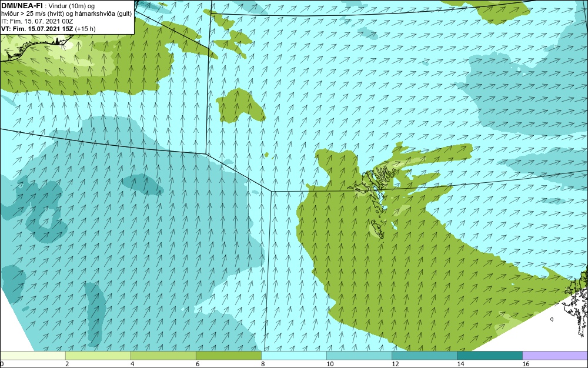Click the 'VT: Fim. 15.07.2021 15Z' line
The width and height of the screenshot is (588, 368).
(38, 29)
